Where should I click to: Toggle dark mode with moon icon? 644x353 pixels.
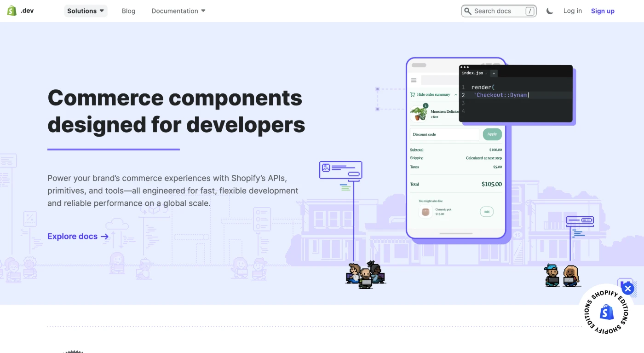pyautogui.click(x=550, y=11)
